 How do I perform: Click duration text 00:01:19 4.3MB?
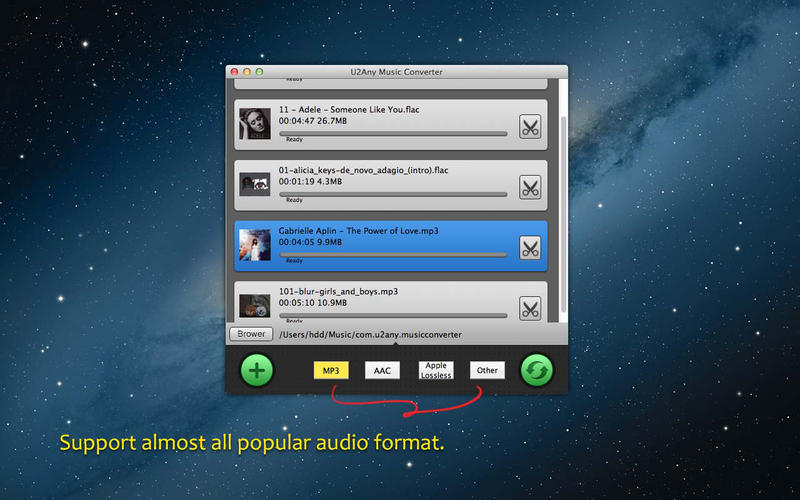[x=310, y=182]
